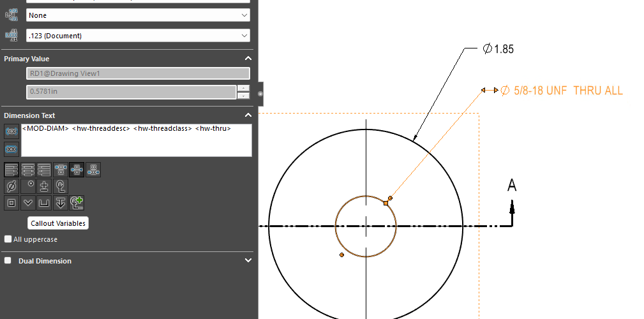Expand the Dual Dimension section

pyautogui.click(x=248, y=261)
